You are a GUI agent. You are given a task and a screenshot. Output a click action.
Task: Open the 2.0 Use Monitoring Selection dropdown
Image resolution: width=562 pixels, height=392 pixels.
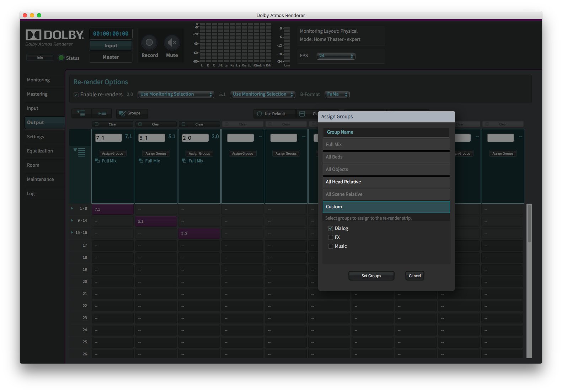pos(176,94)
